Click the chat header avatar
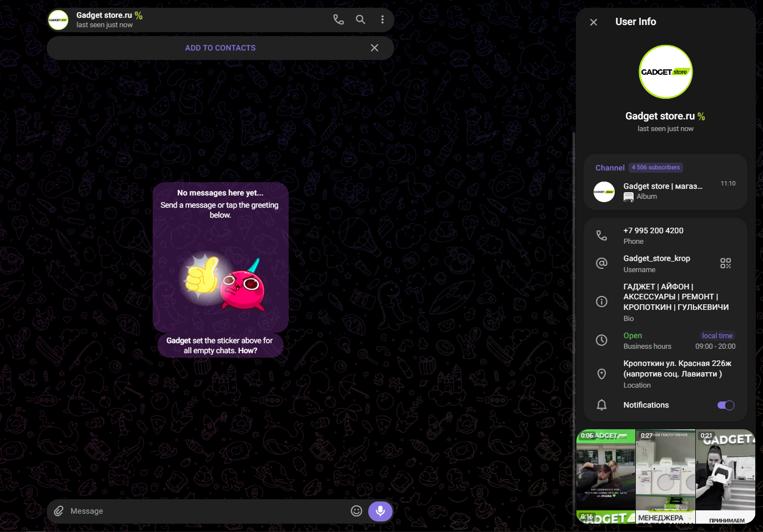The height and width of the screenshot is (532, 763). (x=58, y=20)
